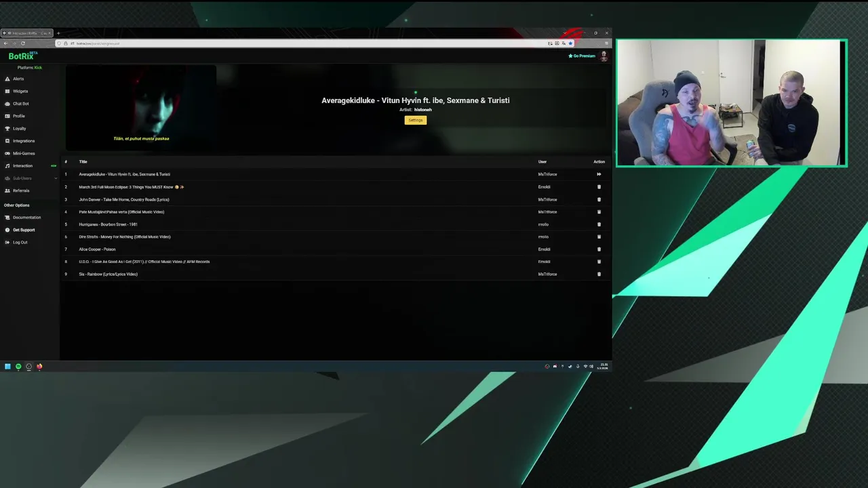
Task: Expand the Sub-Users submenu chevron
Action: (x=56, y=178)
